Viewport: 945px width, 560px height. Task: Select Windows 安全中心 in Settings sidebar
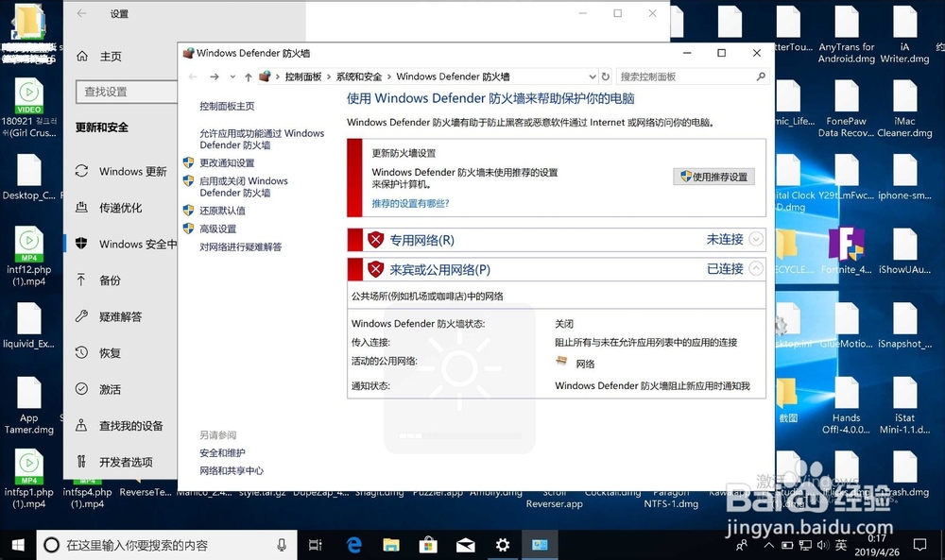[121, 244]
